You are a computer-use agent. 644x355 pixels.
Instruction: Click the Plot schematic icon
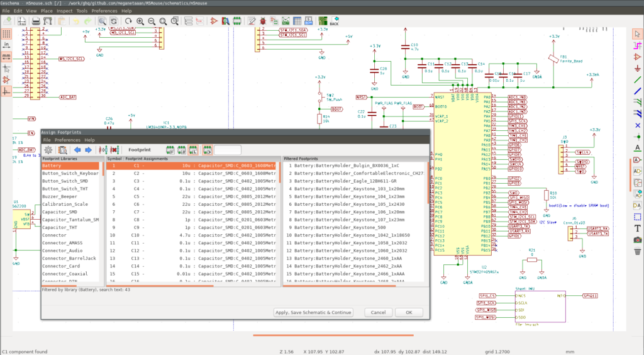tap(48, 21)
